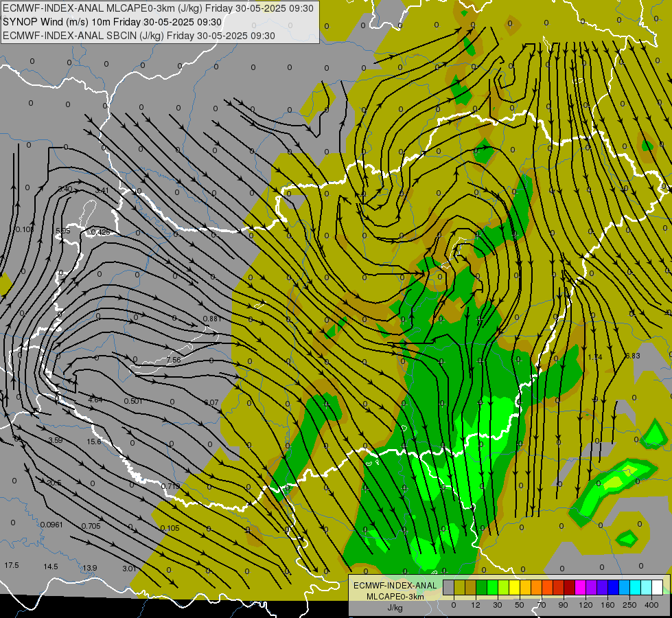Click the 0.501 data value on the map

point(133,401)
